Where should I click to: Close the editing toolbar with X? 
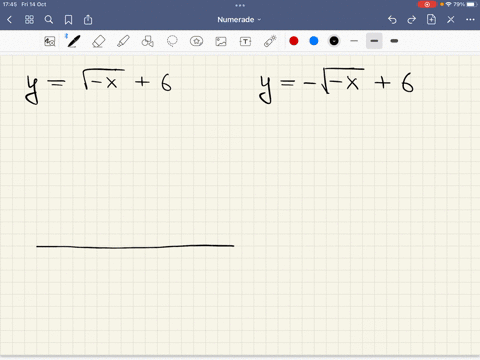click(451, 20)
